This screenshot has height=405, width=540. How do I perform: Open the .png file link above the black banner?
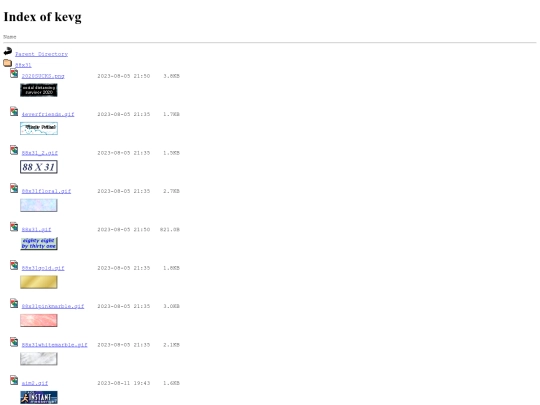43,76
